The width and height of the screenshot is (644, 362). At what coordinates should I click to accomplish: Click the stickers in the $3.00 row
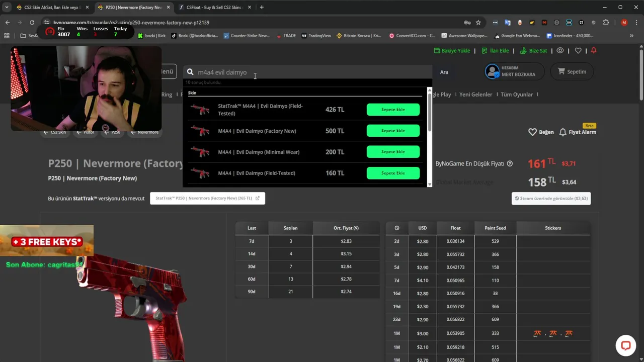pos(553,333)
